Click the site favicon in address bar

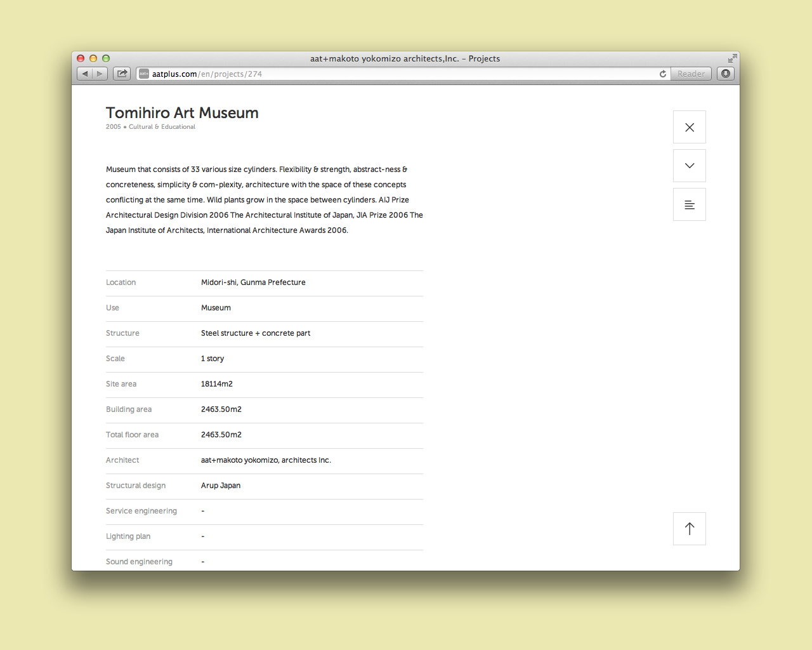point(144,74)
